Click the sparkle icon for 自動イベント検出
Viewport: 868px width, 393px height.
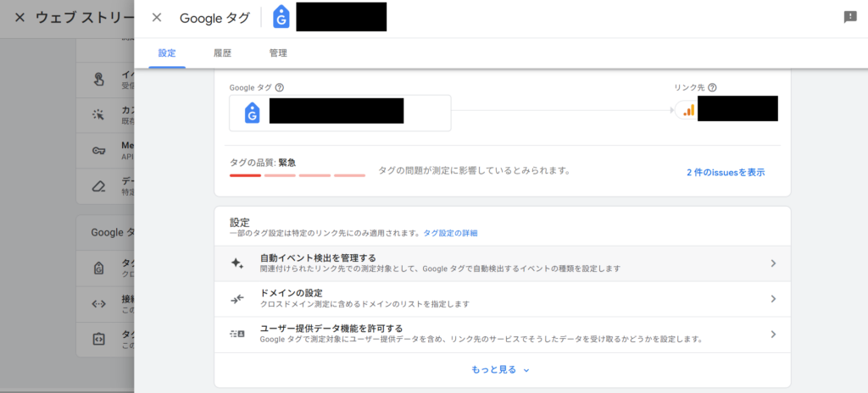(237, 263)
